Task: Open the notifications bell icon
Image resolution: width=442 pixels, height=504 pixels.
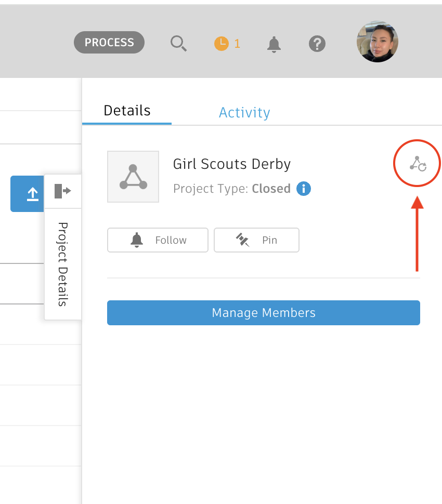Action: [274, 44]
